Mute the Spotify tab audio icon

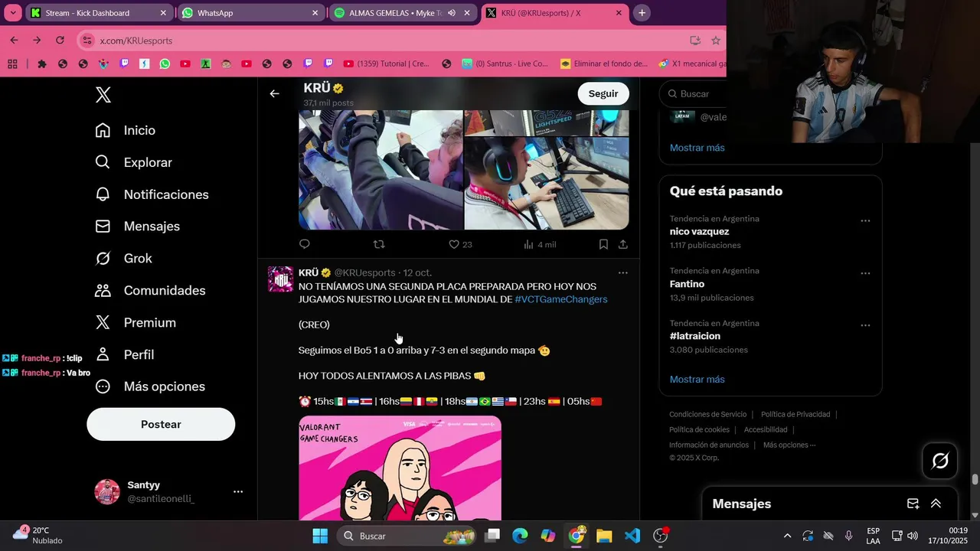pos(452,13)
